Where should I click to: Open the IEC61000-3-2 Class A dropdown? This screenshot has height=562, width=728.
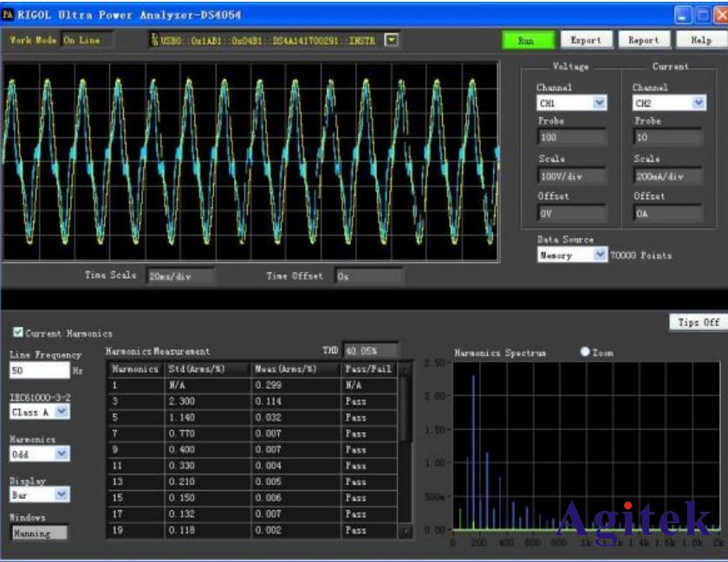click(x=62, y=412)
